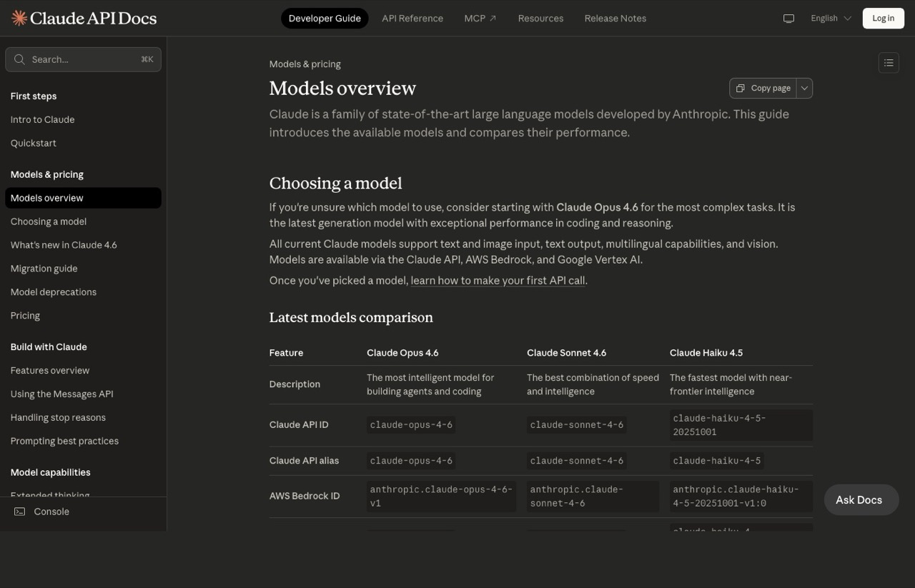This screenshot has width=915, height=588.
Task: Click the claude-haiku-4-5-20251001 API ID code
Action: tap(741, 425)
